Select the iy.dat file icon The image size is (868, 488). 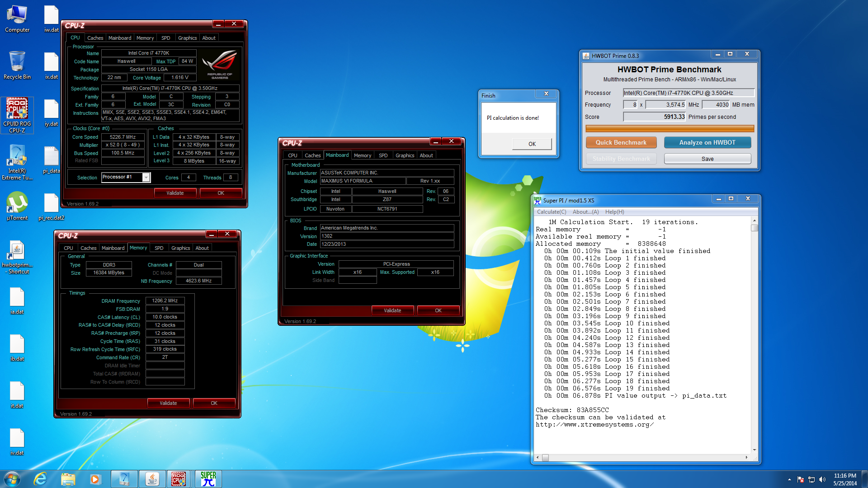(x=51, y=113)
